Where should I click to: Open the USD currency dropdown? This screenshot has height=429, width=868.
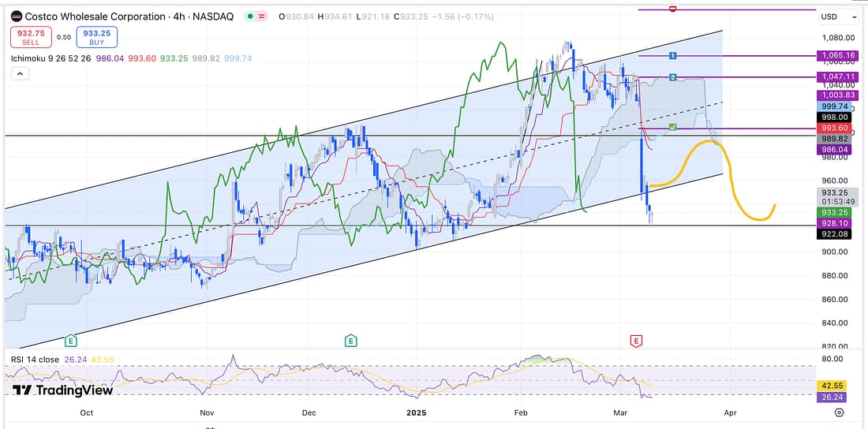(838, 17)
